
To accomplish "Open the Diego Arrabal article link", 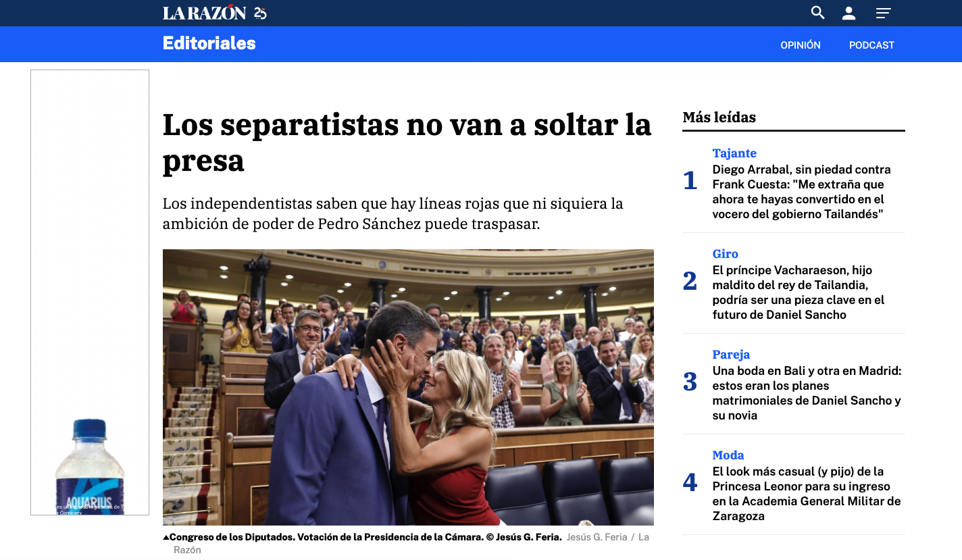I will [x=802, y=192].
